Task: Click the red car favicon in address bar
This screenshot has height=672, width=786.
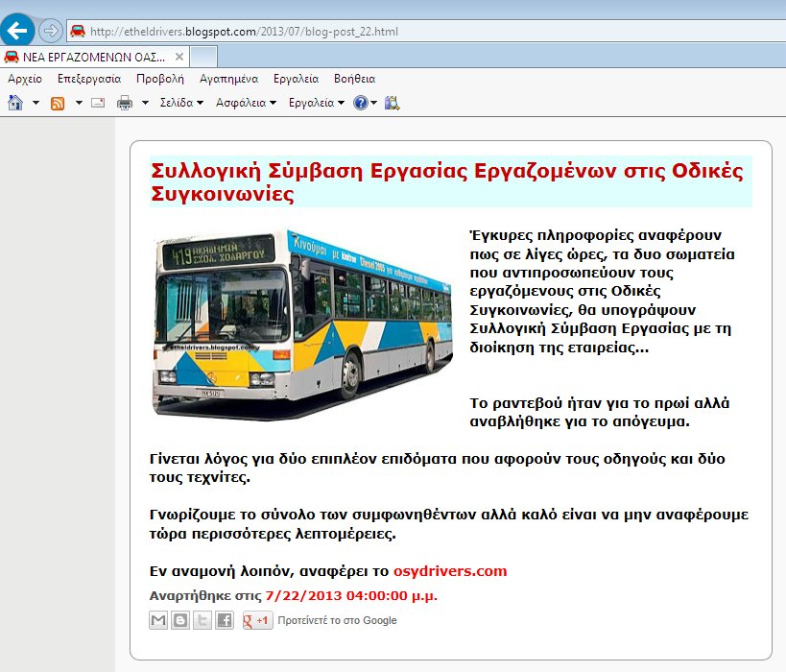Action: (x=78, y=31)
